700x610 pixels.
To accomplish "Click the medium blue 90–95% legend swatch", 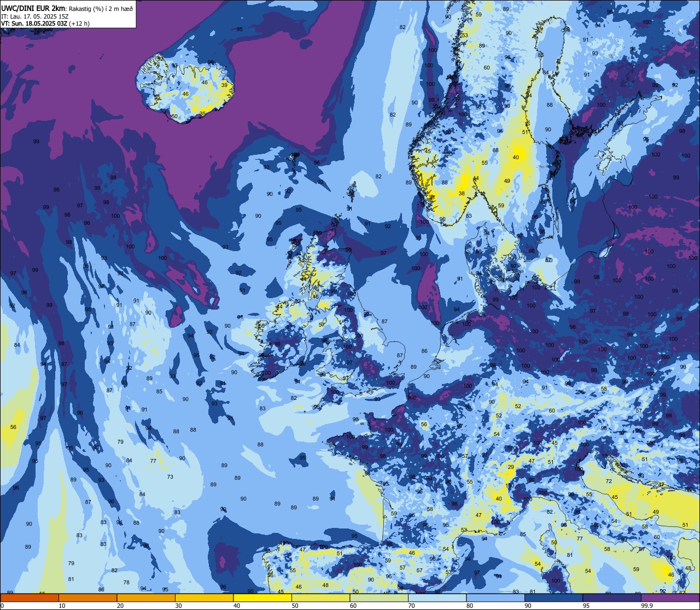I will click(x=553, y=597).
